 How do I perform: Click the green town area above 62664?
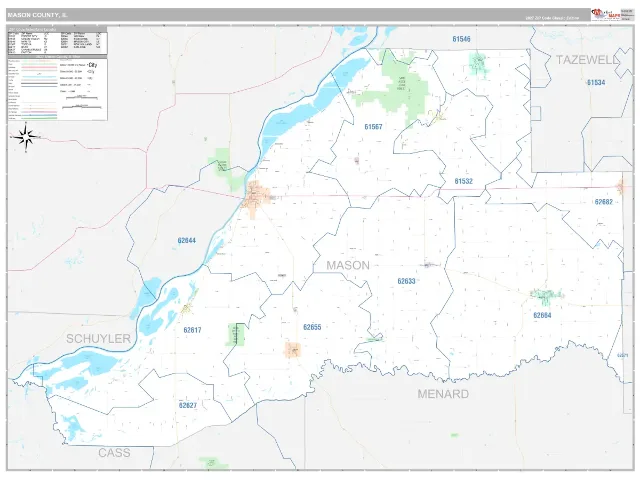546,296
